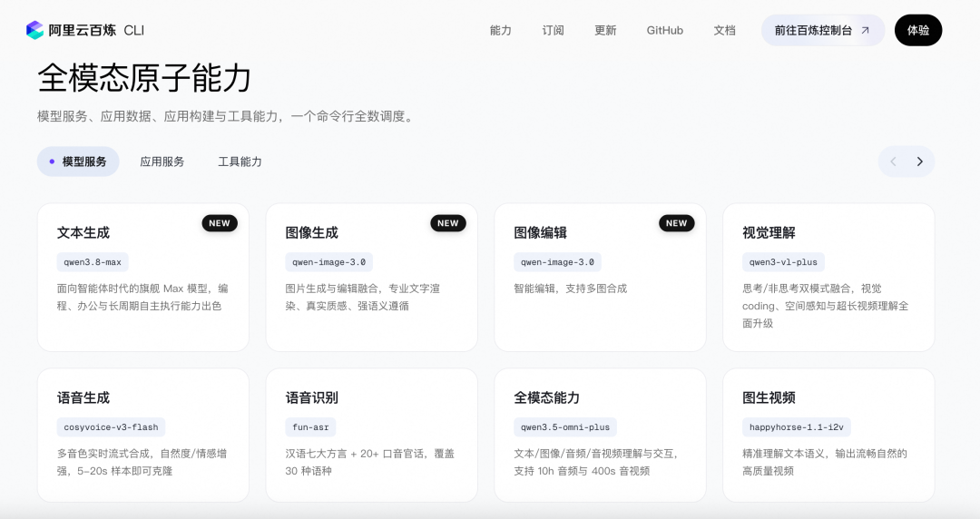
Task: Click the black 体验 button
Action: click(918, 30)
